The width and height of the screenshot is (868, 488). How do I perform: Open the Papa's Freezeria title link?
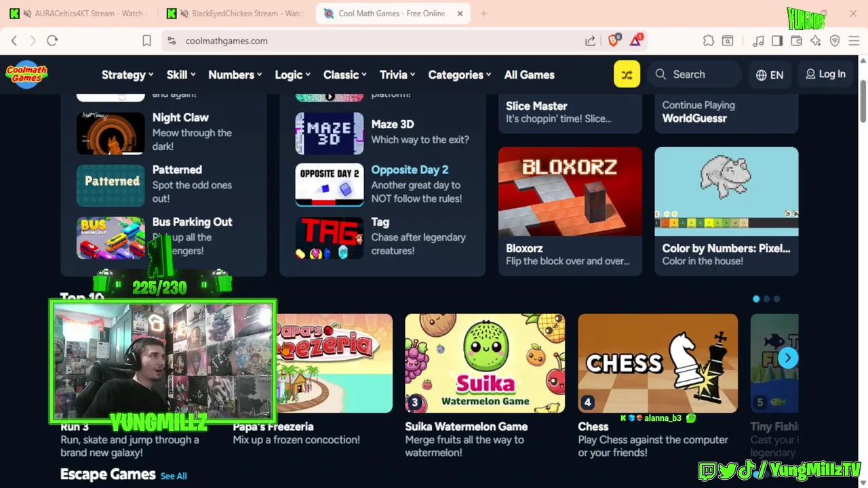pyautogui.click(x=273, y=426)
